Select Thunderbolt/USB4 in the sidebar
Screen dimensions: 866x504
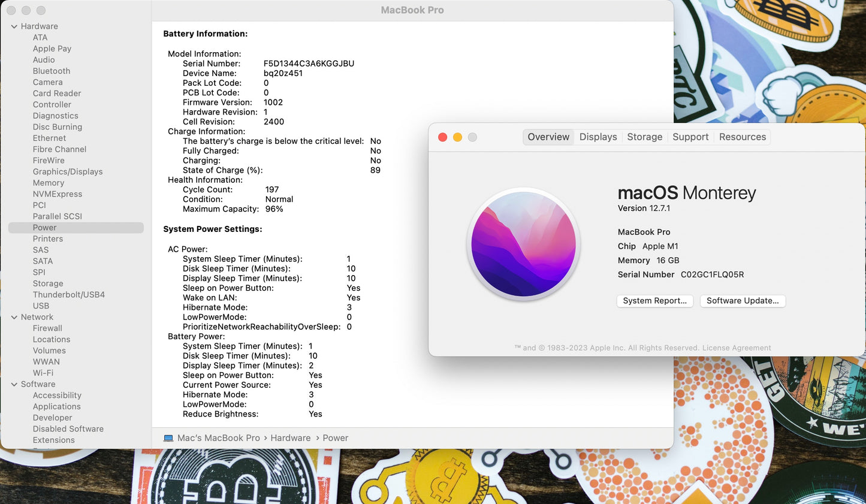tap(69, 295)
